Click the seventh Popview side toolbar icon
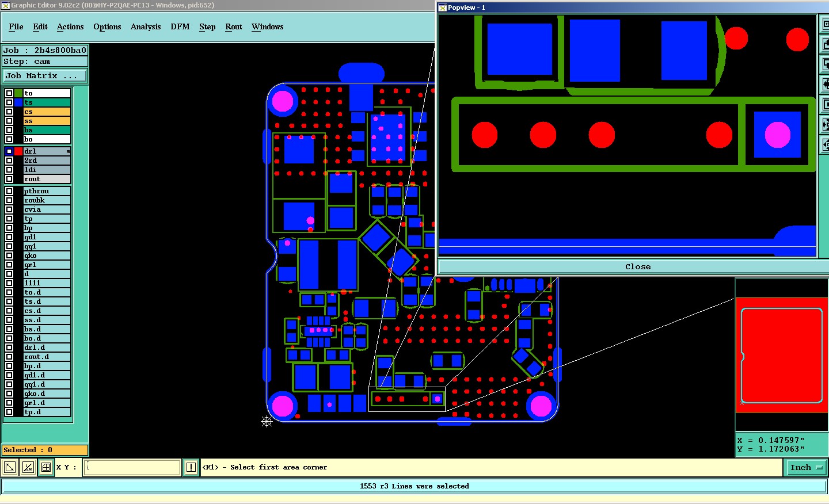Screen dimensions: 829x504 click(824, 144)
